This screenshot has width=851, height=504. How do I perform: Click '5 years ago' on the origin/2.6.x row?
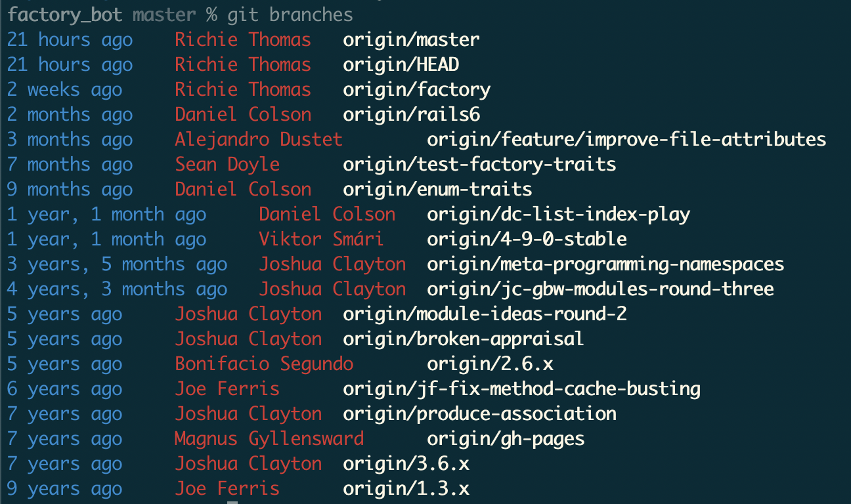[x=64, y=364]
